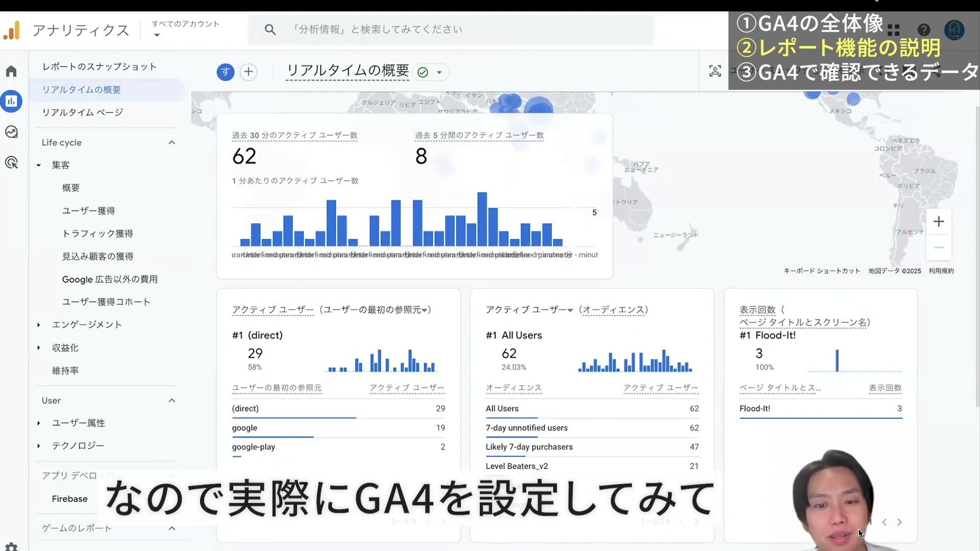Viewport: 980px width, 551px height.
Task: Click the google-play source row
Action: [338, 447]
